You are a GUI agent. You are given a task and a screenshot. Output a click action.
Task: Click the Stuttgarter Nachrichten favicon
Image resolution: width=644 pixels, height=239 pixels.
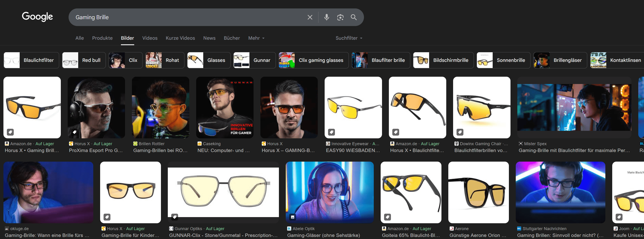(x=519, y=228)
